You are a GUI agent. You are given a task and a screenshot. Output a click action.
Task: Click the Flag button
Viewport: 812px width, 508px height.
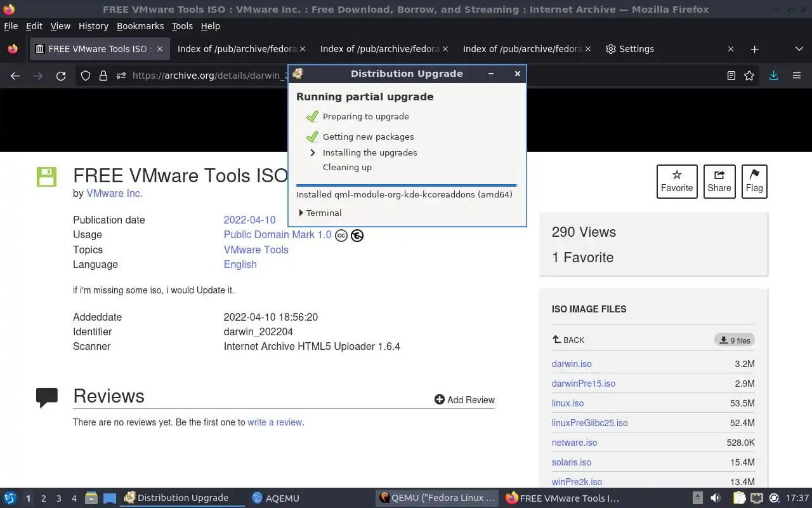(754, 181)
